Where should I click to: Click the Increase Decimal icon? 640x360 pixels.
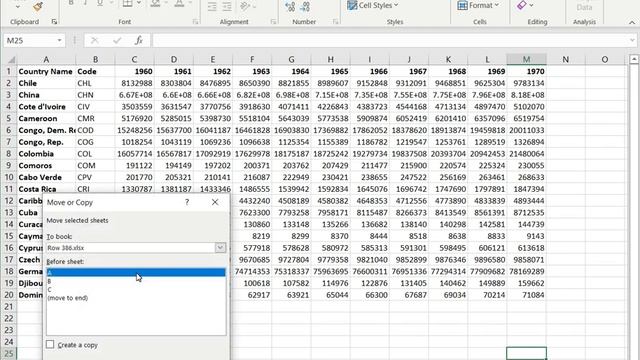point(290,6)
